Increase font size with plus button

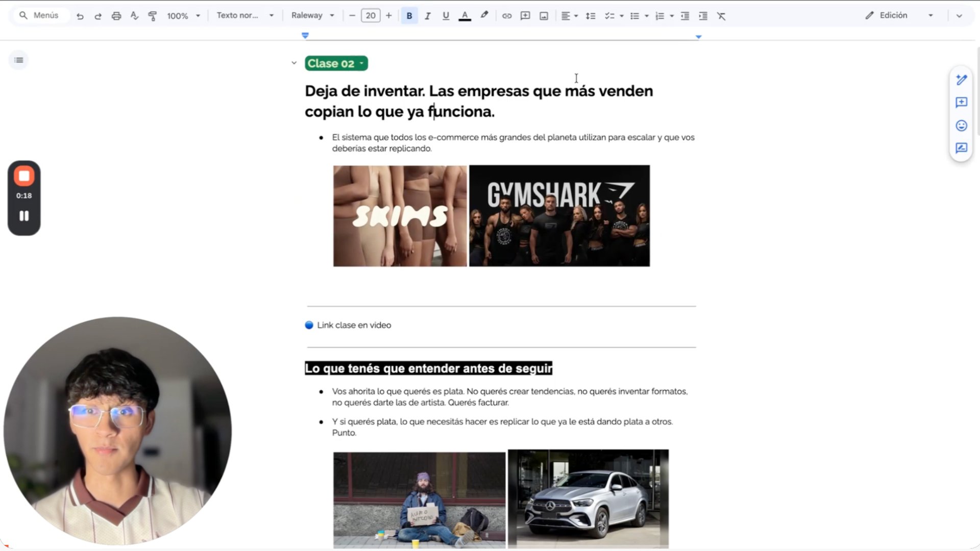[x=389, y=16]
